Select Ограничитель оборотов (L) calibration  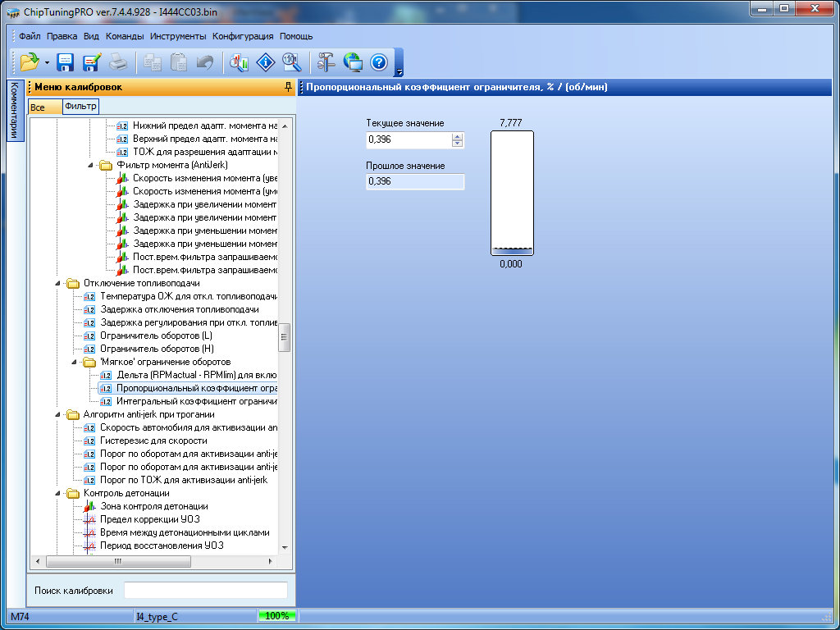(x=156, y=336)
